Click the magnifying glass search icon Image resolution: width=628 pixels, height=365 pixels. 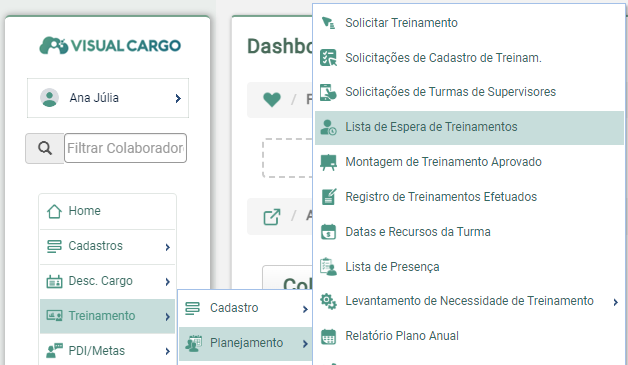[x=45, y=148]
